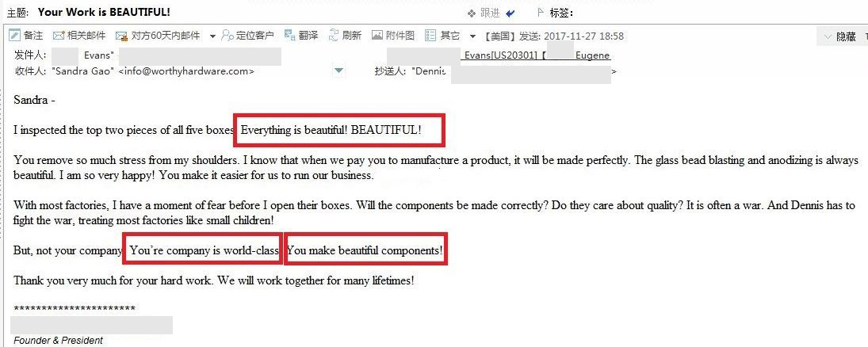Viewport: 868px width, 347px height.
Task: Click the subject "Your Work is BEAUTIFUL!"
Action: pyautogui.click(x=104, y=12)
